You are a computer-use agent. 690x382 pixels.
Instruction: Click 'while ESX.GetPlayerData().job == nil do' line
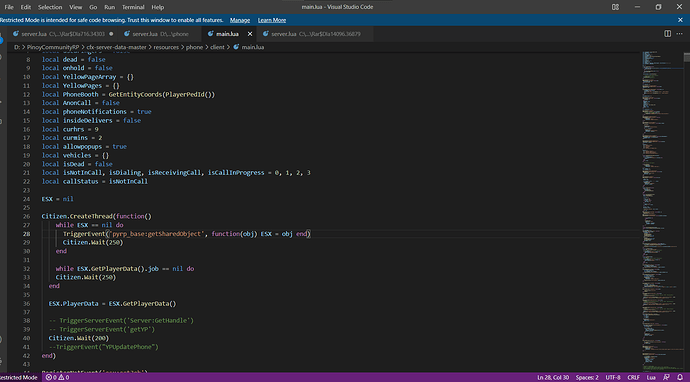click(x=125, y=268)
